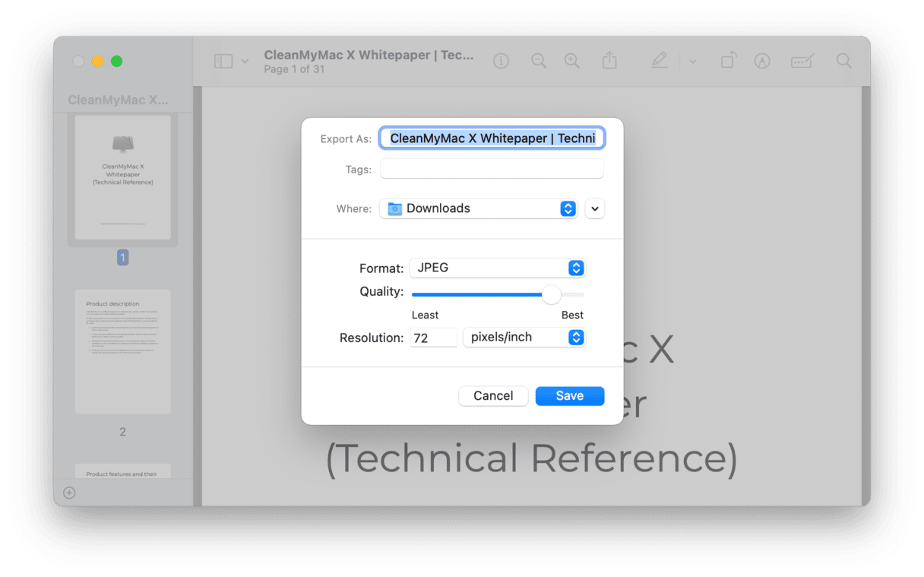Select the page 1 thumbnail

click(x=122, y=178)
